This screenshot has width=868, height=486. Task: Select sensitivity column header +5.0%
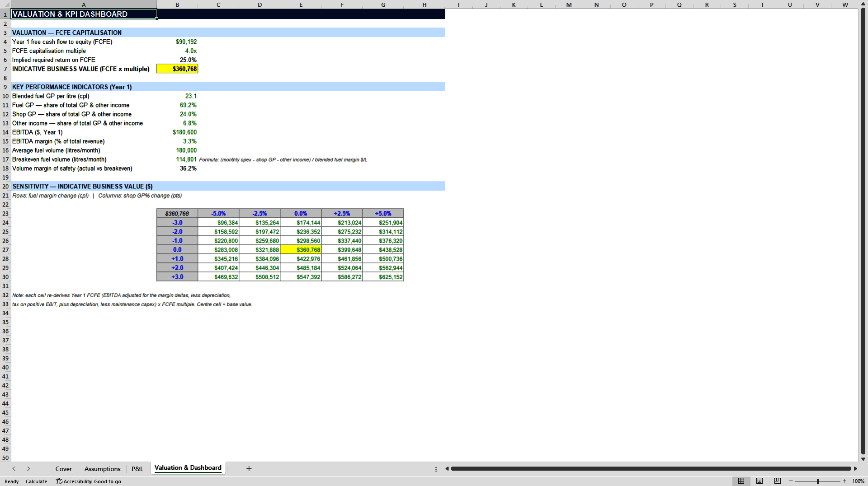point(383,213)
